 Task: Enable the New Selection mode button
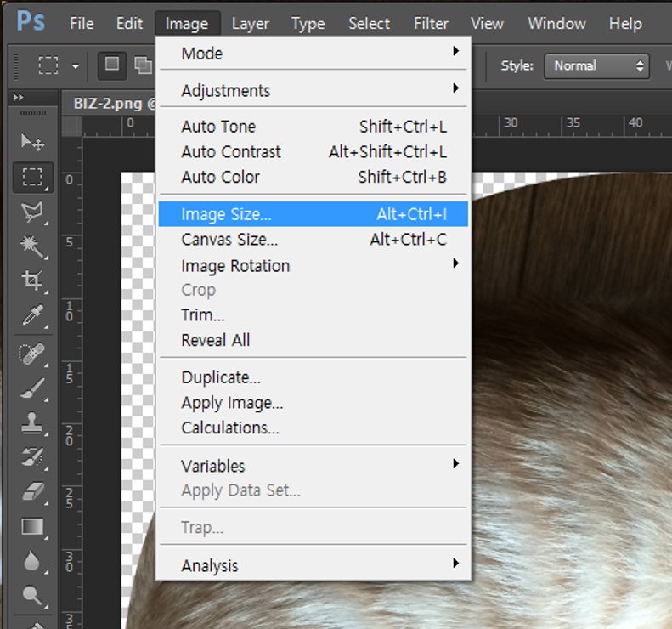111,65
